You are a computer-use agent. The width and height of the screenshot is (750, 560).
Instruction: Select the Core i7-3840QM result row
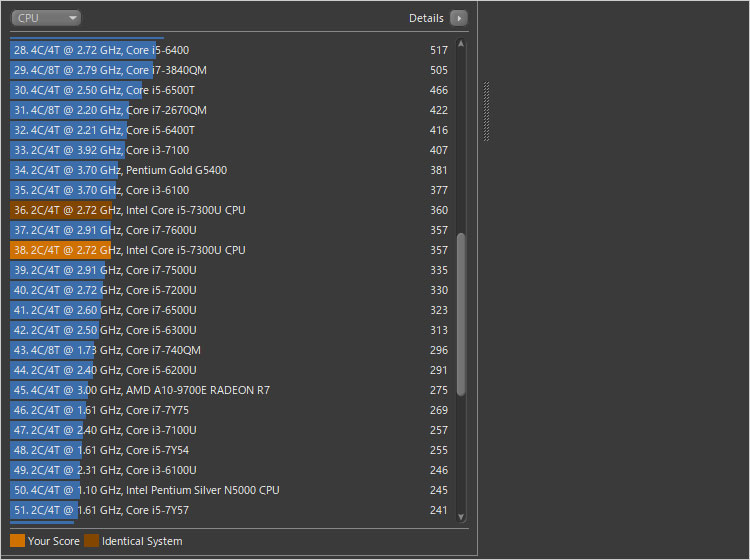230,70
